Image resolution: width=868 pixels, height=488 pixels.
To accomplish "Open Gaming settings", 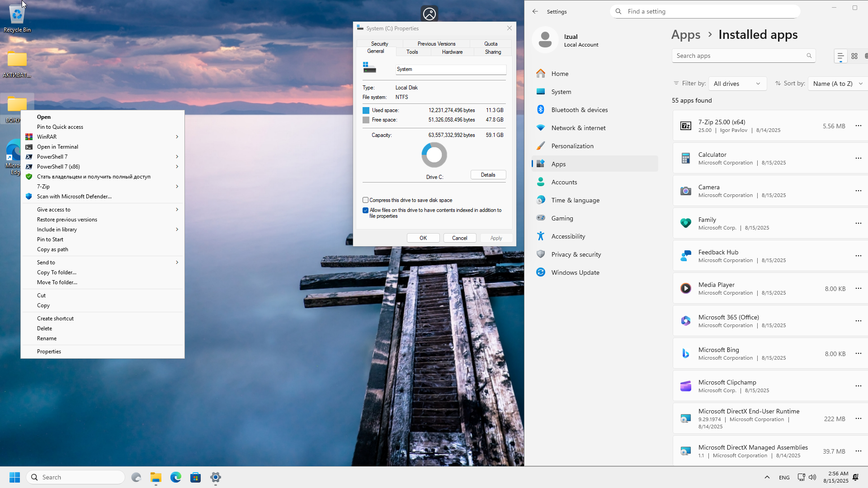I will pos(594,218).
